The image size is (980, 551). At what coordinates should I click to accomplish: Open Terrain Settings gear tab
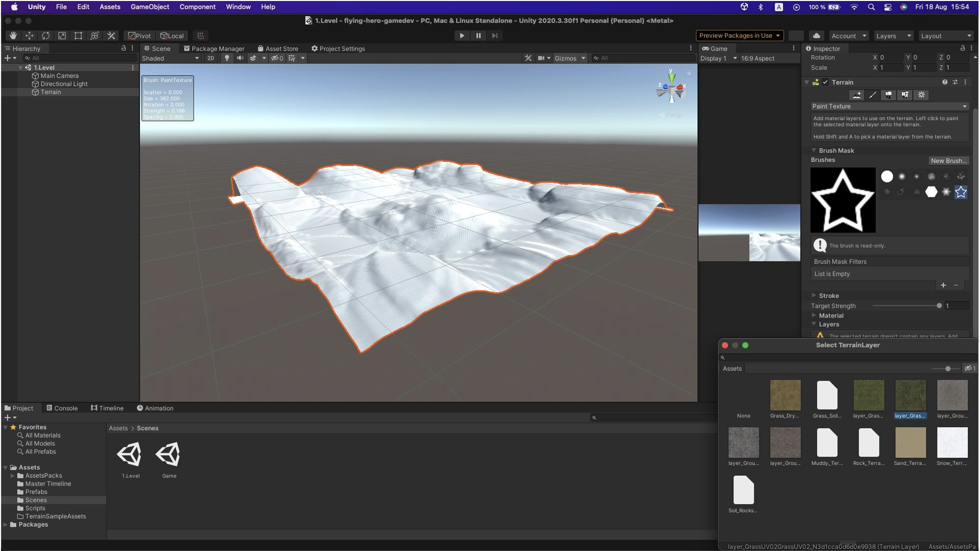tap(921, 95)
